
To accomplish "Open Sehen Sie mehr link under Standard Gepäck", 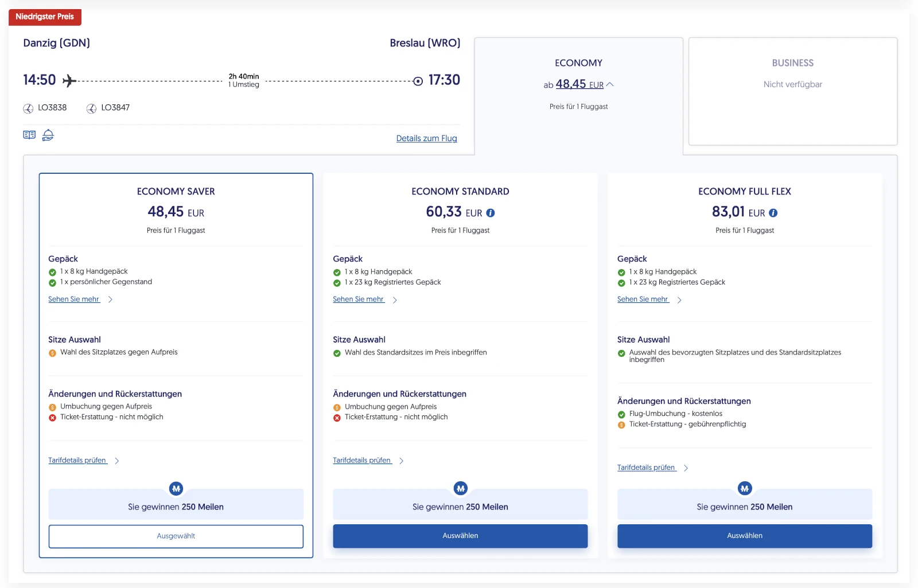I will click(x=359, y=299).
